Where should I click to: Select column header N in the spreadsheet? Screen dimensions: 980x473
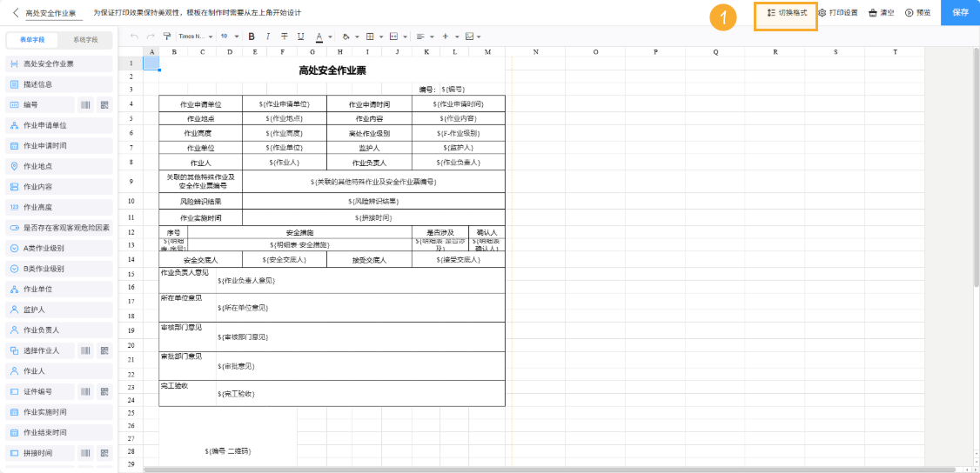[535, 52]
